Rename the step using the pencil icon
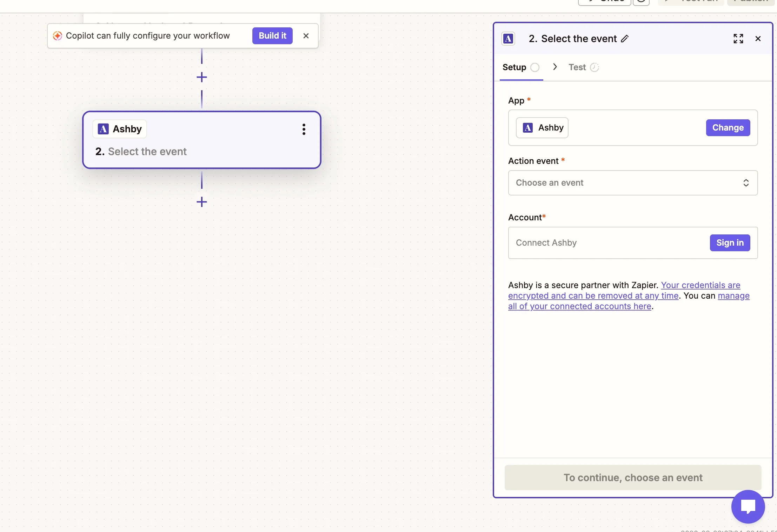 tap(625, 39)
